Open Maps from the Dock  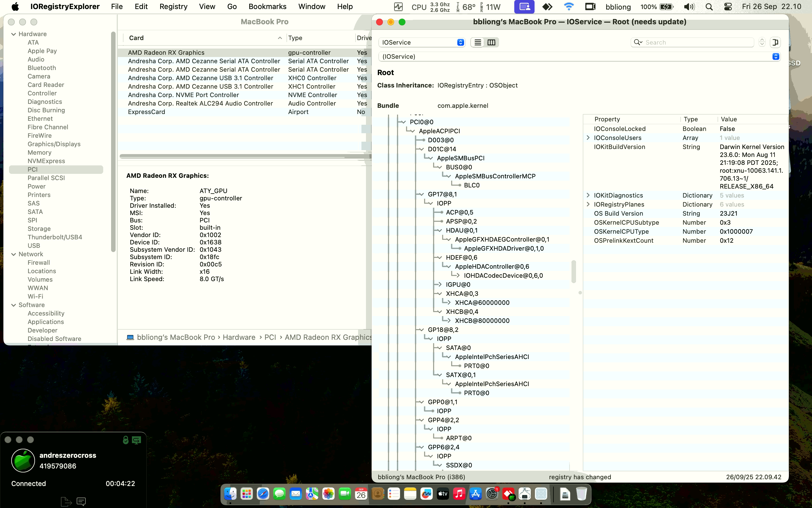pos(312,494)
